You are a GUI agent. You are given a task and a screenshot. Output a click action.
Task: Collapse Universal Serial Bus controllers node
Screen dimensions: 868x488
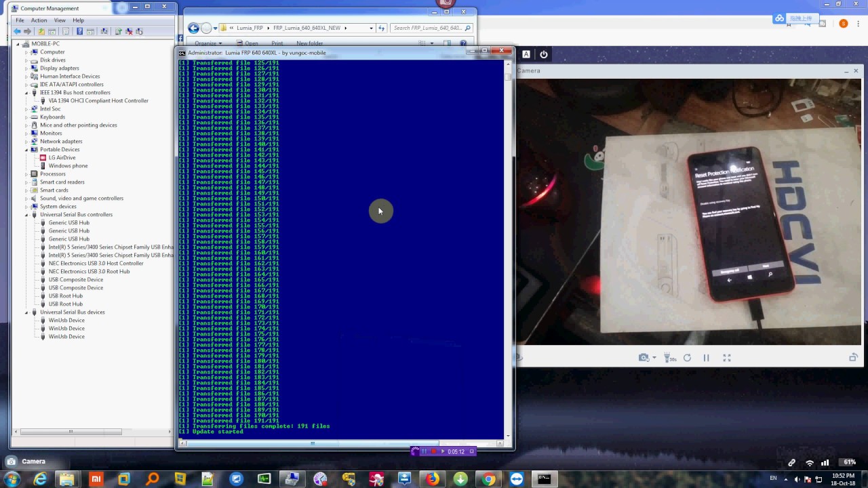click(26, 214)
